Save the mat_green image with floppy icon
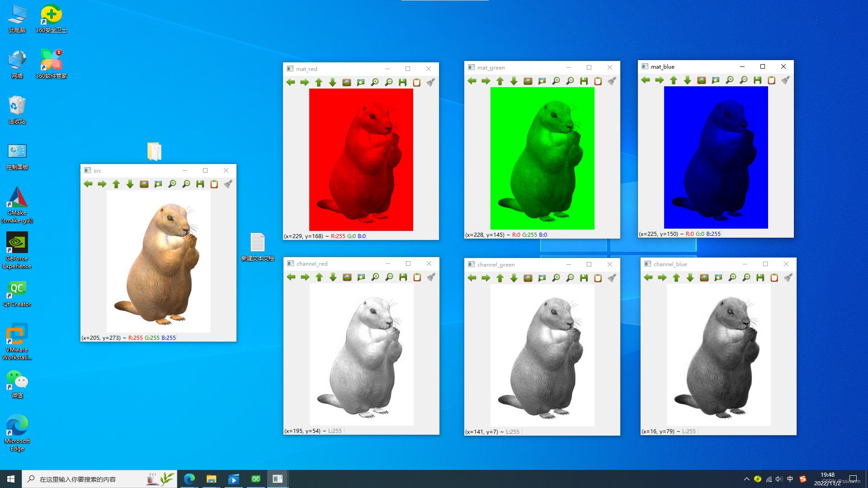The image size is (868, 488). pyautogui.click(x=584, y=81)
